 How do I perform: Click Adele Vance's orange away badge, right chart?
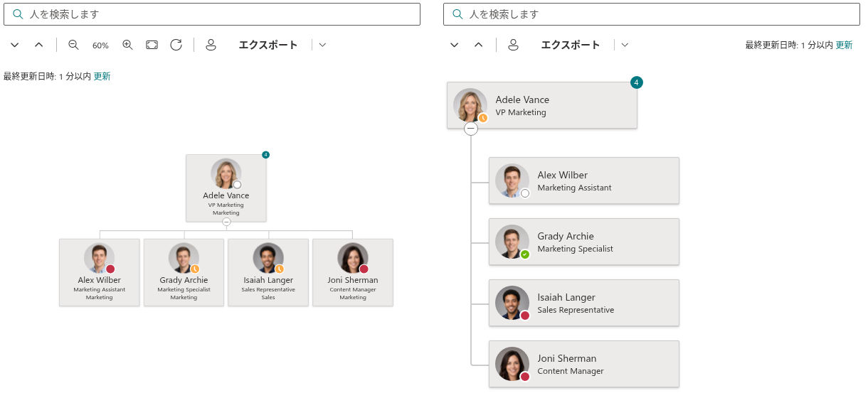[x=483, y=118]
